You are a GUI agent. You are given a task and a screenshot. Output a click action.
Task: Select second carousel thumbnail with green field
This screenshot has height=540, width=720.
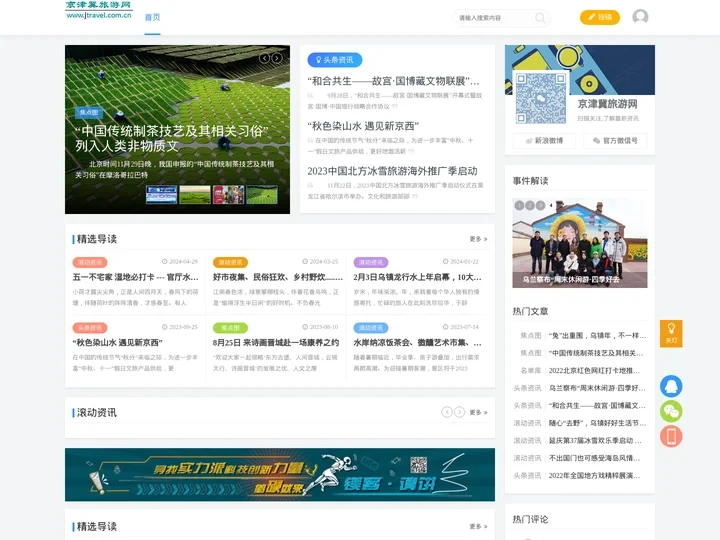point(195,195)
